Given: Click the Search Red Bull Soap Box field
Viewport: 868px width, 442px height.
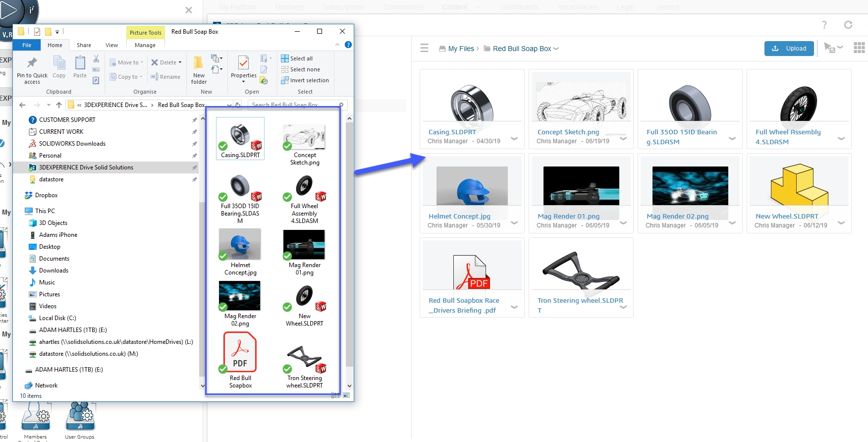Looking at the screenshot, I should click(x=292, y=105).
